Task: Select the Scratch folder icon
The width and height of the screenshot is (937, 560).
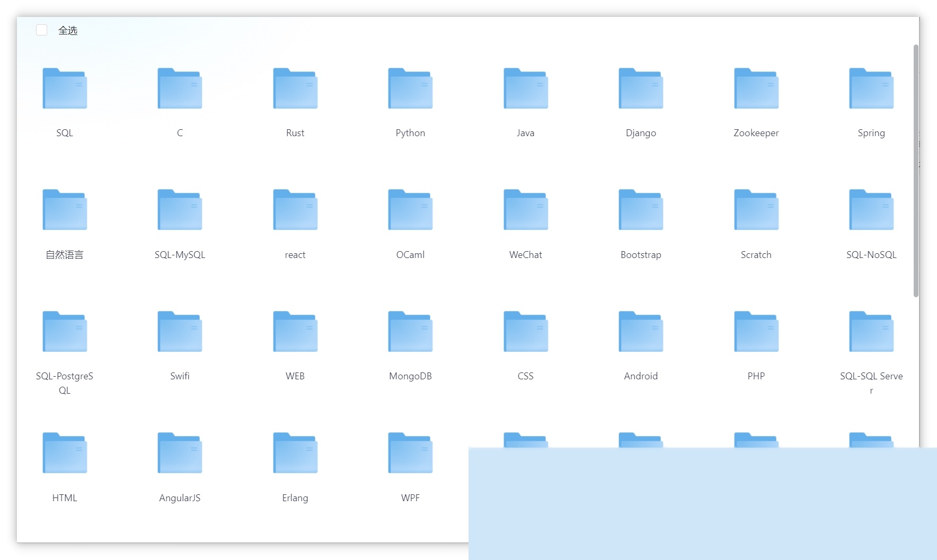Action: (756, 210)
